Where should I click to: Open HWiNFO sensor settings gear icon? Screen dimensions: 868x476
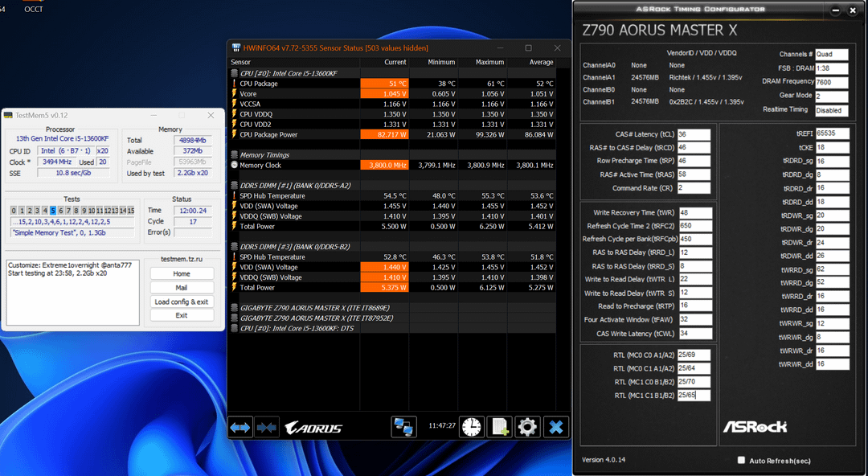tap(527, 427)
